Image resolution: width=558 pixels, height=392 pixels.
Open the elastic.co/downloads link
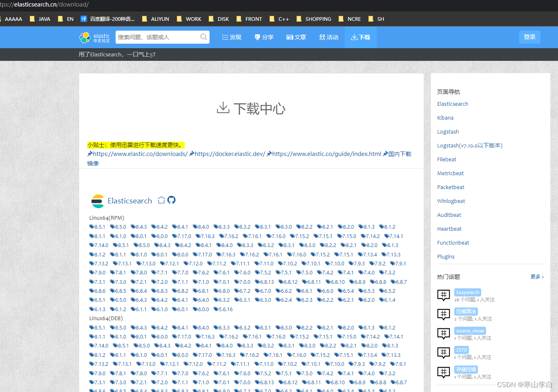[137, 154]
